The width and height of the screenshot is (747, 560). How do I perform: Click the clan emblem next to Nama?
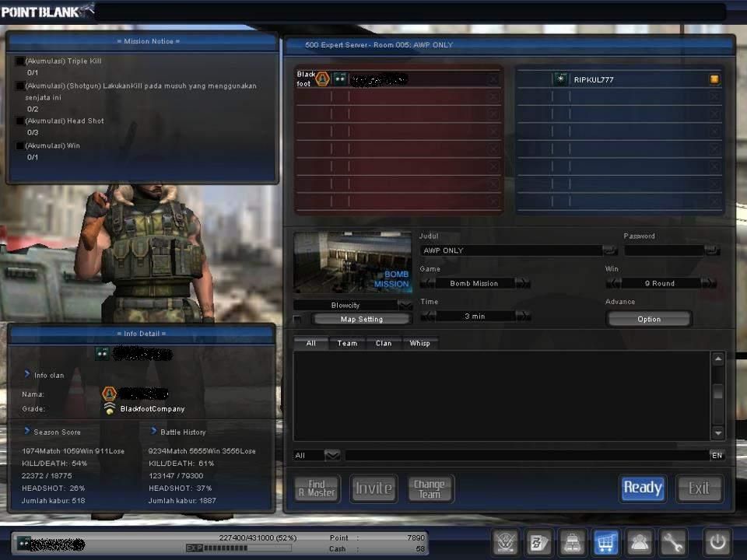[109, 394]
